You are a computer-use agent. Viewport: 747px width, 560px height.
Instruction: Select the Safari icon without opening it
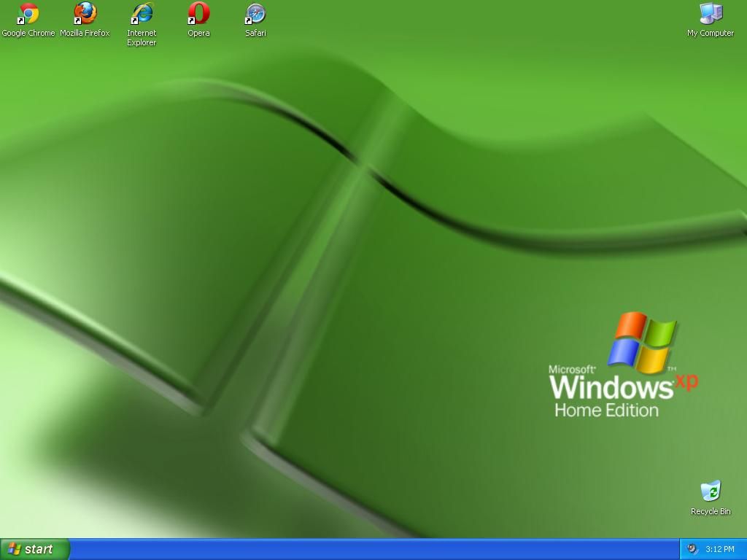click(255, 13)
